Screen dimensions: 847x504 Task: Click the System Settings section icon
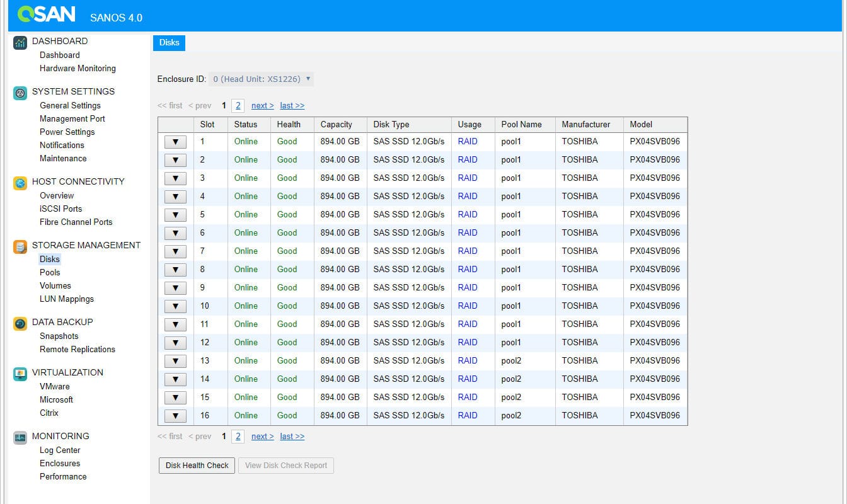20,93
